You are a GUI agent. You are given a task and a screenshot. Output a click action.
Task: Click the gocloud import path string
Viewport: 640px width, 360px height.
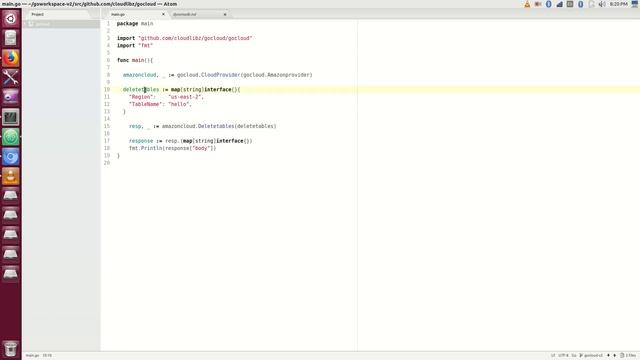point(195,38)
